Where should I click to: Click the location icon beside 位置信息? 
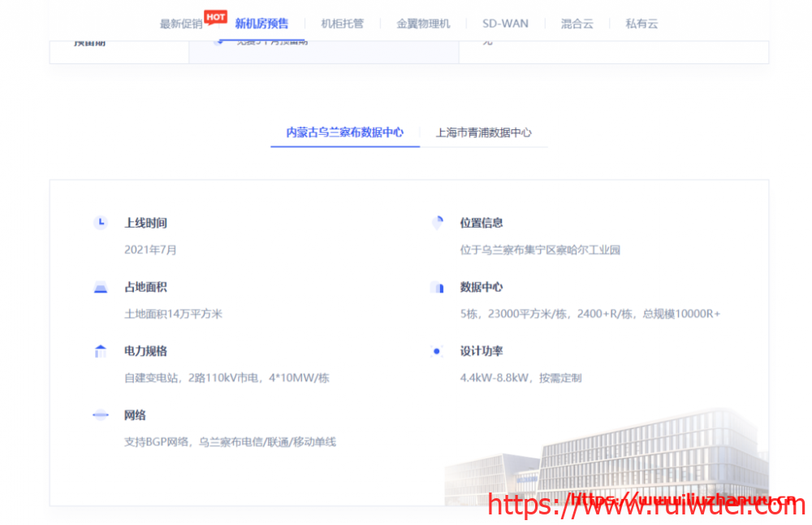[x=437, y=223]
